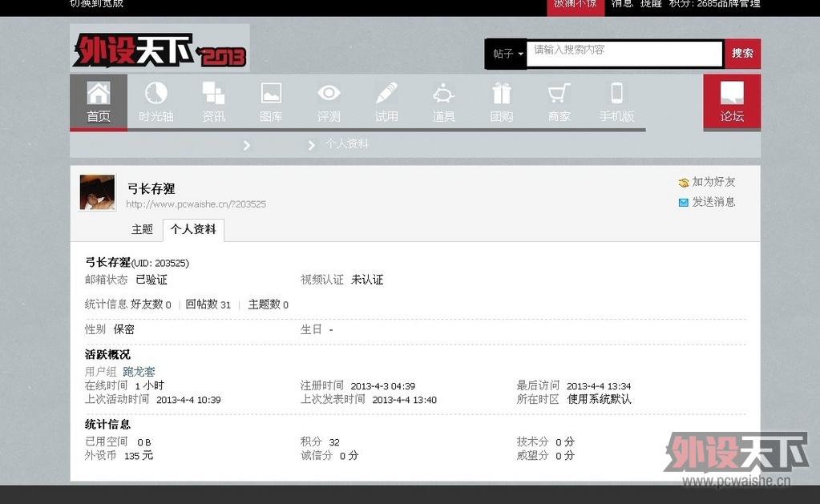Open the 帖子 search type dropdown
The image size is (820, 504).
507,54
